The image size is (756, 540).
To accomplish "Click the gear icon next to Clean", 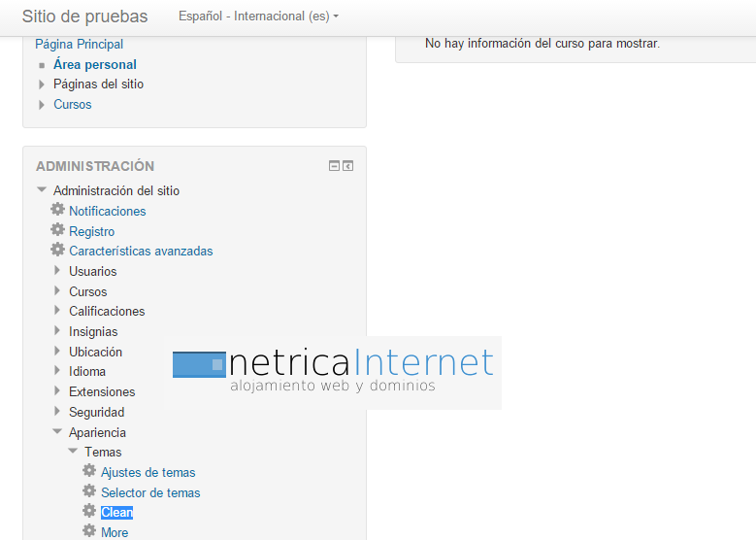I will (89, 512).
